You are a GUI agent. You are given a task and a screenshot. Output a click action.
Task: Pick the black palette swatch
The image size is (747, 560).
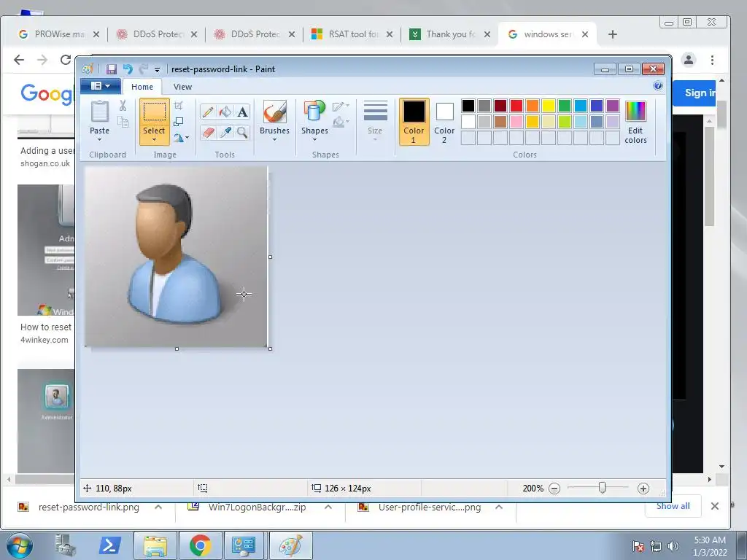468,106
